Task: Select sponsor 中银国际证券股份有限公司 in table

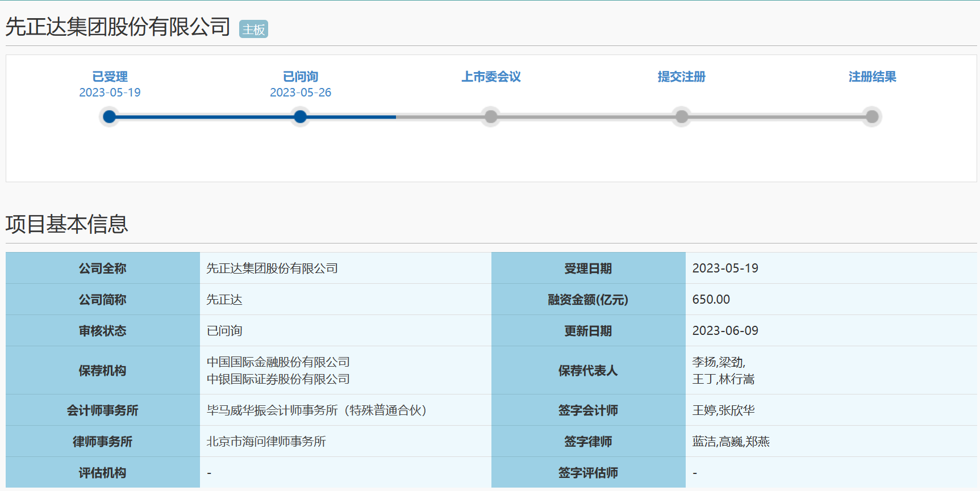Action: point(278,379)
